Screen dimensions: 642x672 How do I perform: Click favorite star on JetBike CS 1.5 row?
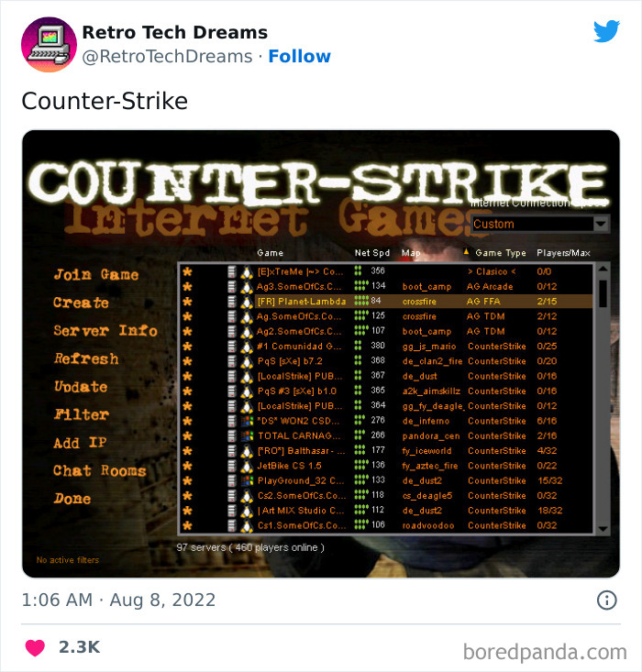click(187, 466)
